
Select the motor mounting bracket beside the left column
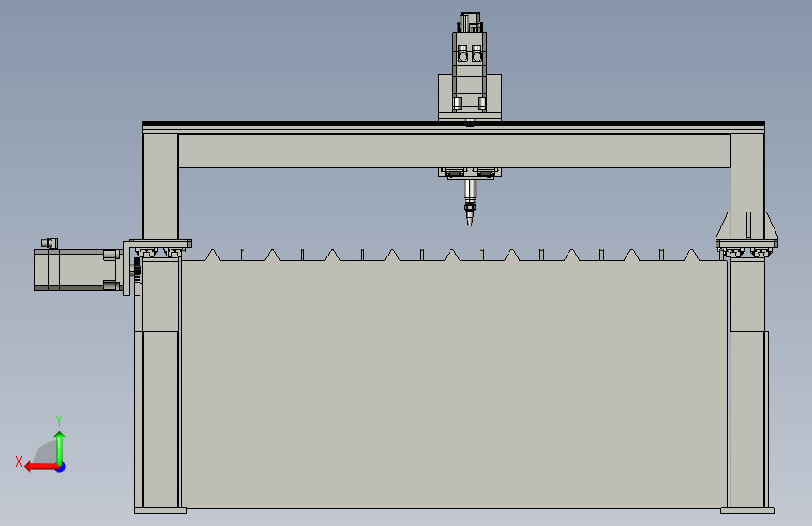tap(126, 269)
